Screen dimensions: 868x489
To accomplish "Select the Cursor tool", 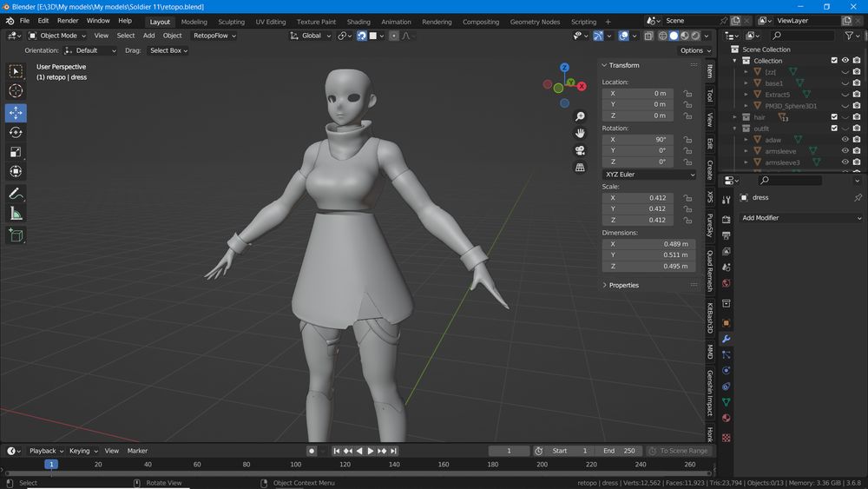I will 16,91.
